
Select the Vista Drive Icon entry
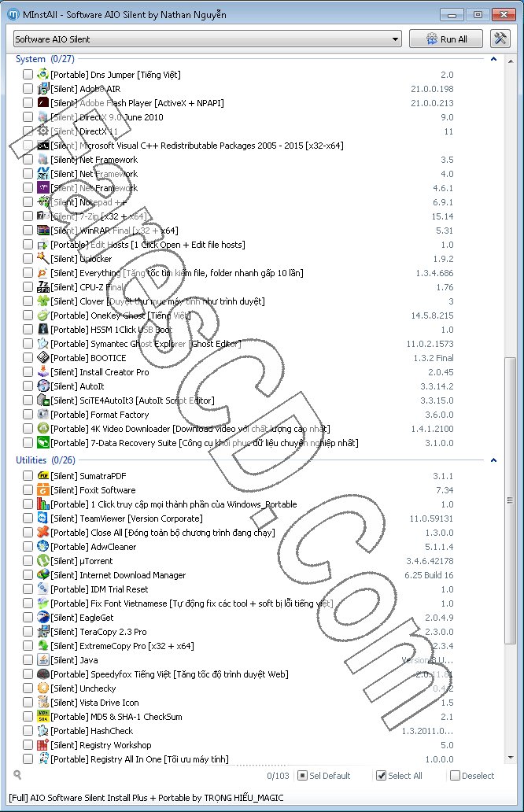(94, 702)
